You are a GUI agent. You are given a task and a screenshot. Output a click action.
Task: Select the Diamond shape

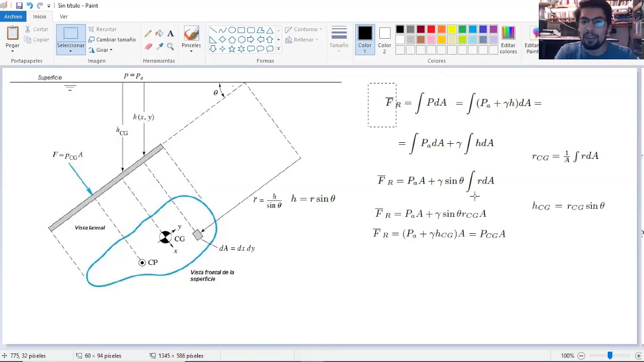222,40
